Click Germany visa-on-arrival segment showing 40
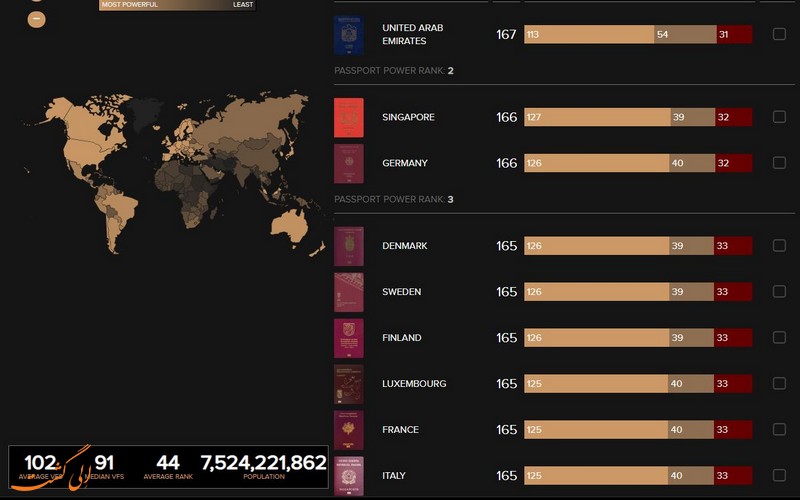This screenshot has height=500, width=800. (x=692, y=163)
